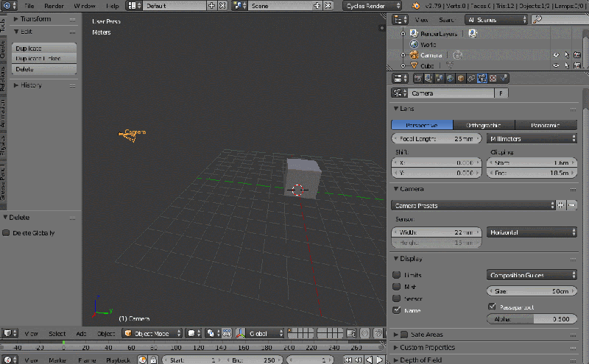
Task: Delete the Default screen layout
Action: tap(222, 6)
